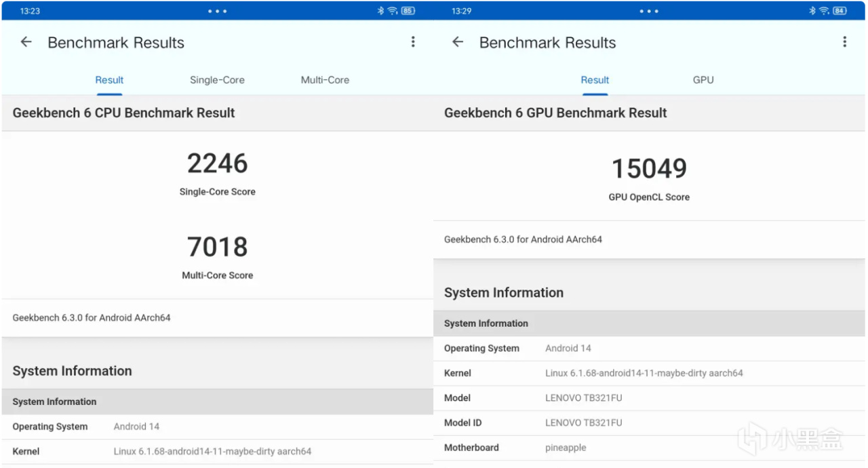Tap Kernel row on GPU screen
Viewport: 868px width, 468px height.
point(649,373)
